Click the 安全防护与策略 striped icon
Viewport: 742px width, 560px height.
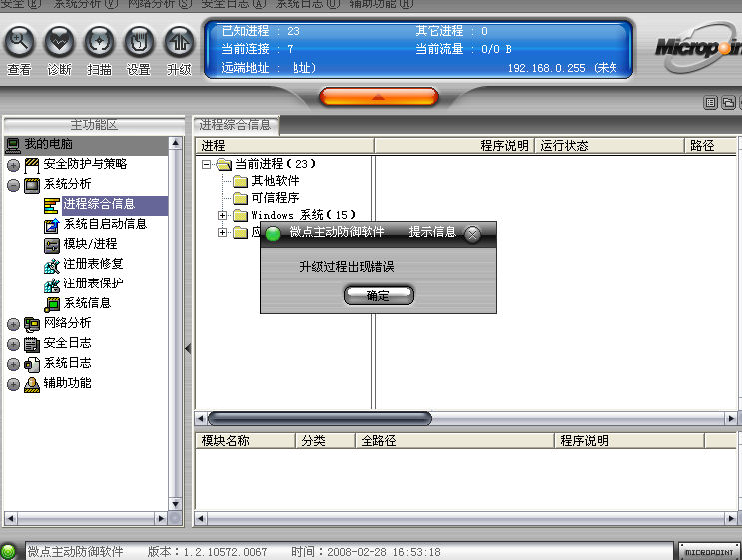point(32,165)
